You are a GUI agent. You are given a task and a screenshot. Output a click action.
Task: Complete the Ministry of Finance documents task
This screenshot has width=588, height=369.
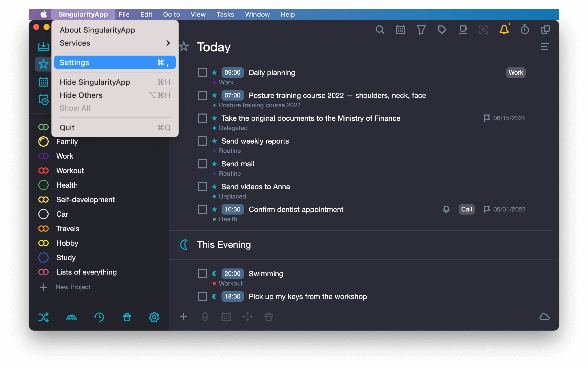click(202, 118)
